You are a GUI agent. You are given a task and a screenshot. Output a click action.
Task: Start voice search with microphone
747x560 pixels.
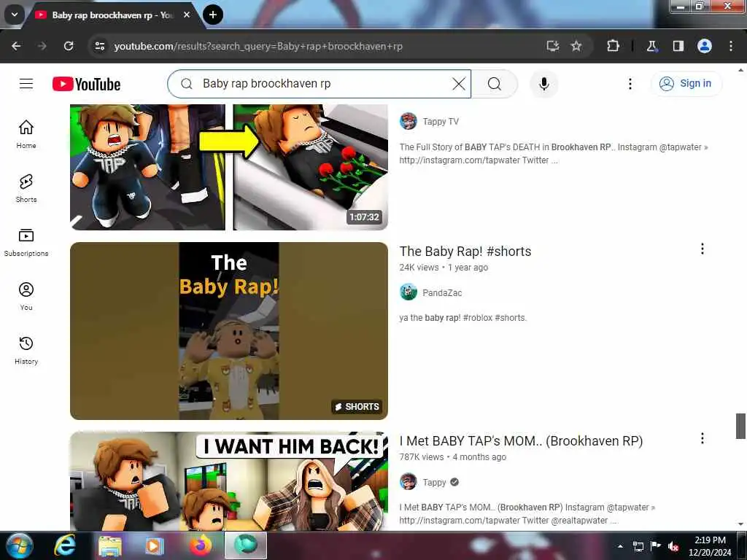pyautogui.click(x=543, y=84)
